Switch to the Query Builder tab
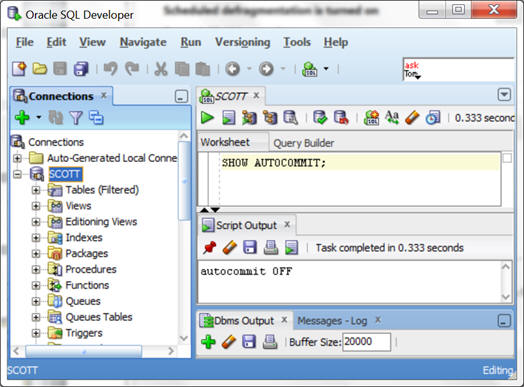The height and width of the screenshot is (387, 524). click(x=303, y=143)
